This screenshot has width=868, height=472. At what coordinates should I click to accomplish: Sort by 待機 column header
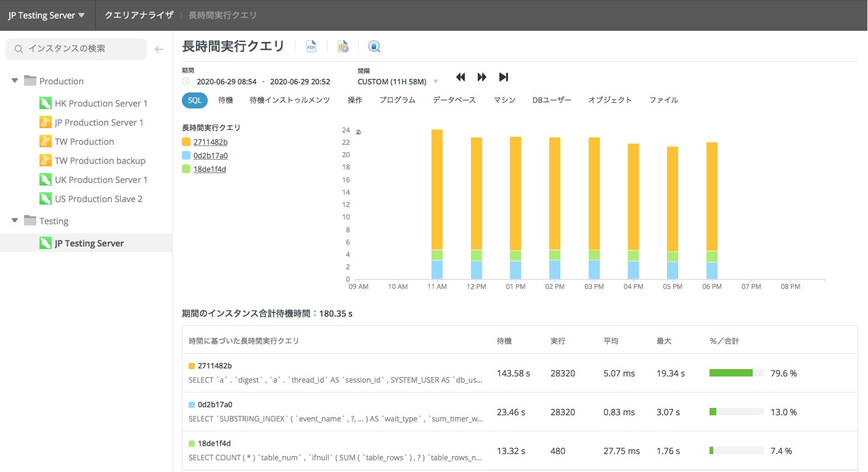coord(504,341)
